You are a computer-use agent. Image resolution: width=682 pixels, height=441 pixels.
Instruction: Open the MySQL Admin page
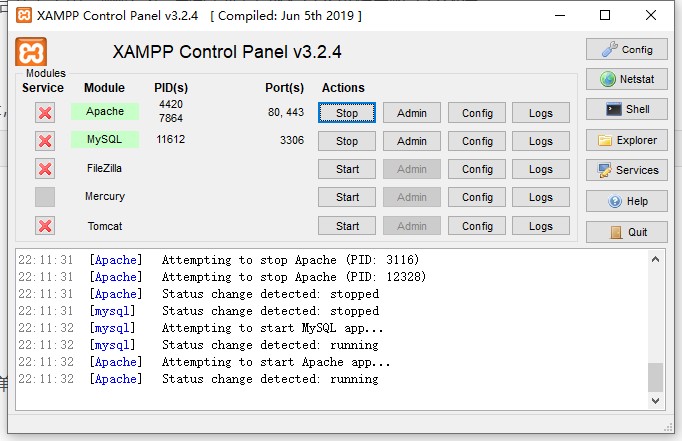pos(412,141)
